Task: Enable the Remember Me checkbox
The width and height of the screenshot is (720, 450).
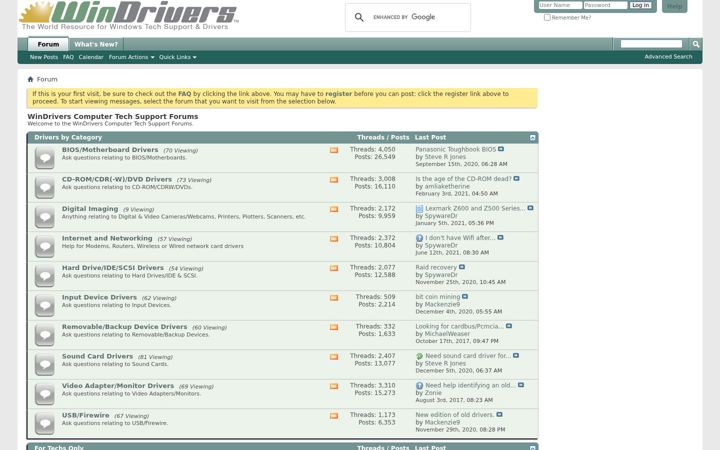Action: 547,17
